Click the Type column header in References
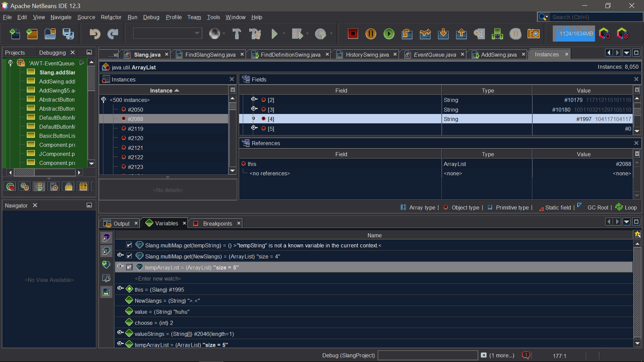This screenshot has height=362, width=644. (x=487, y=154)
